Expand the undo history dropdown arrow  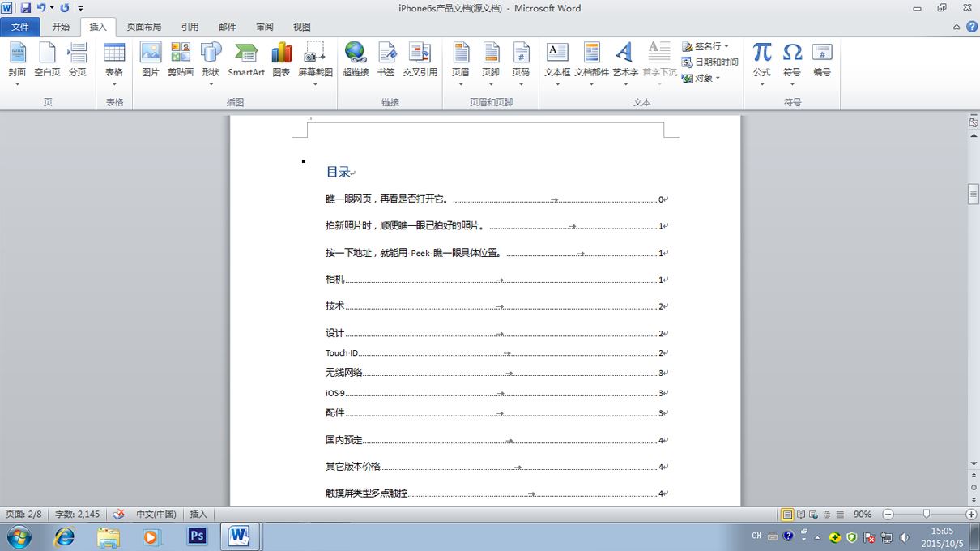pos(52,8)
